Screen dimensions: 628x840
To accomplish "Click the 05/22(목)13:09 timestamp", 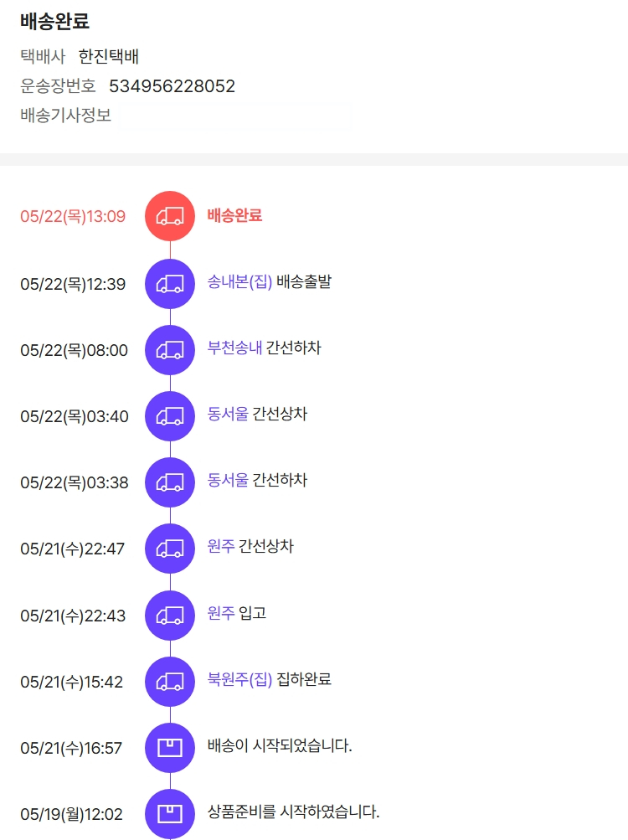I will (73, 217).
